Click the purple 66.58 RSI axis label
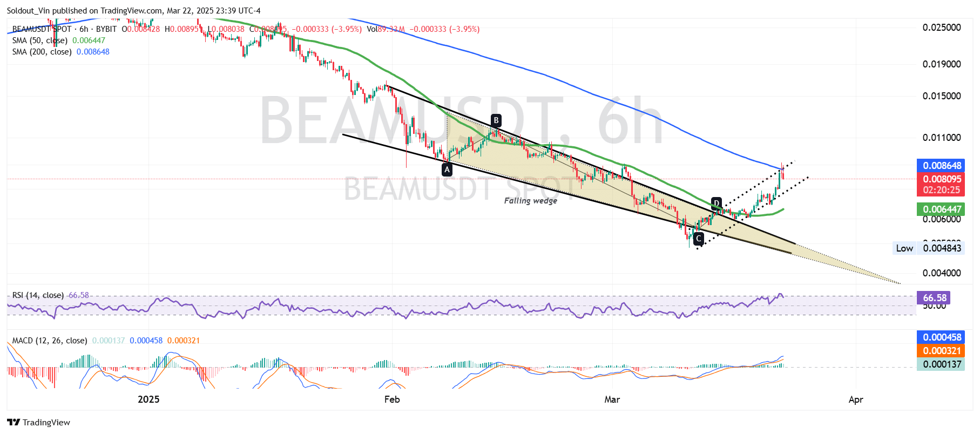The image size is (980, 434). click(934, 298)
